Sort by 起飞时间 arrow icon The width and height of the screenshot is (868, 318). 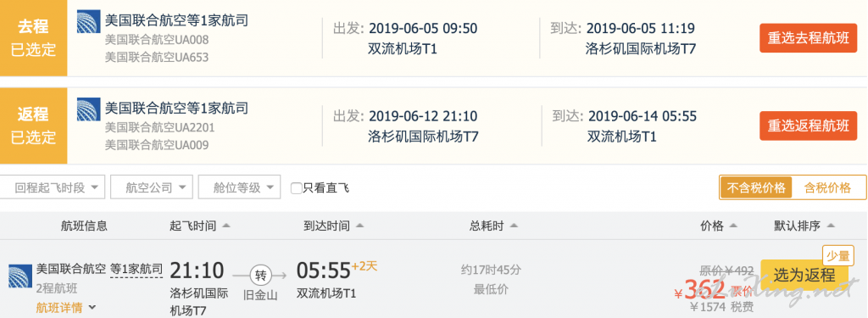click(x=225, y=226)
